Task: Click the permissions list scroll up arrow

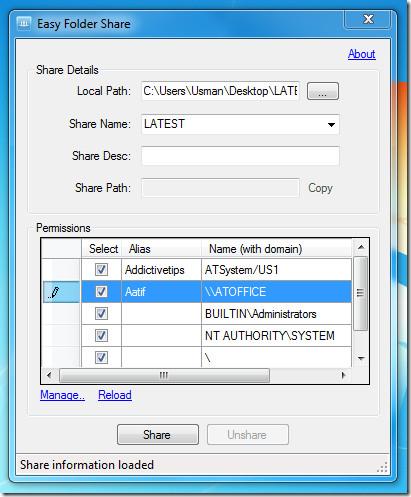Action: click(360, 247)
